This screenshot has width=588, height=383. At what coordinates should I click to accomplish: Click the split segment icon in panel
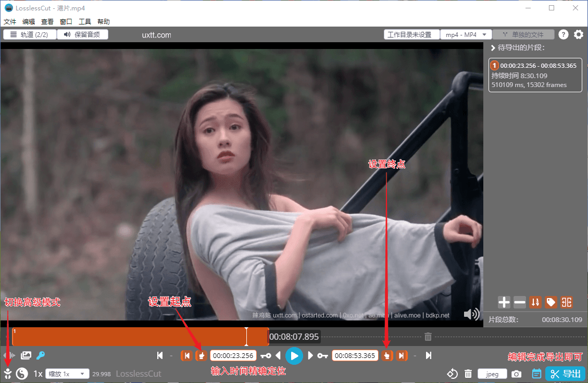[567, 302]
